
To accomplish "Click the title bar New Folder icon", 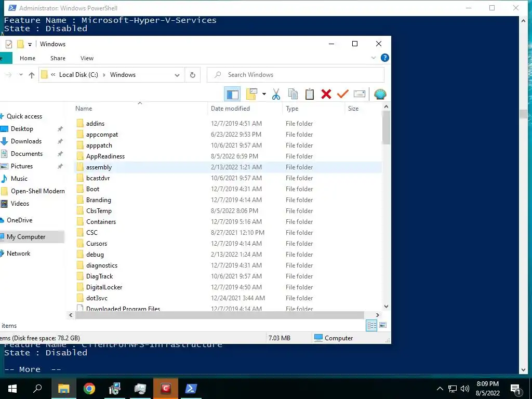I will [20, 44].
